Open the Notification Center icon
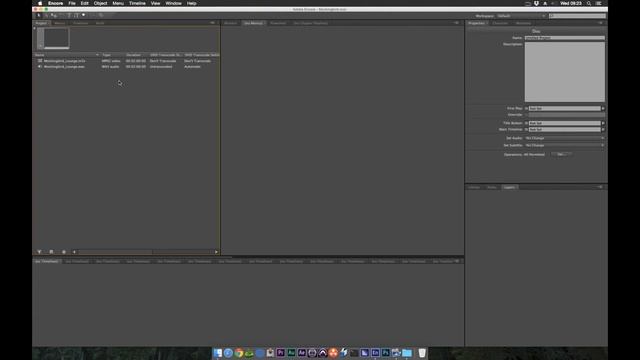Screen dimensions: 640x360 (599, 3)
